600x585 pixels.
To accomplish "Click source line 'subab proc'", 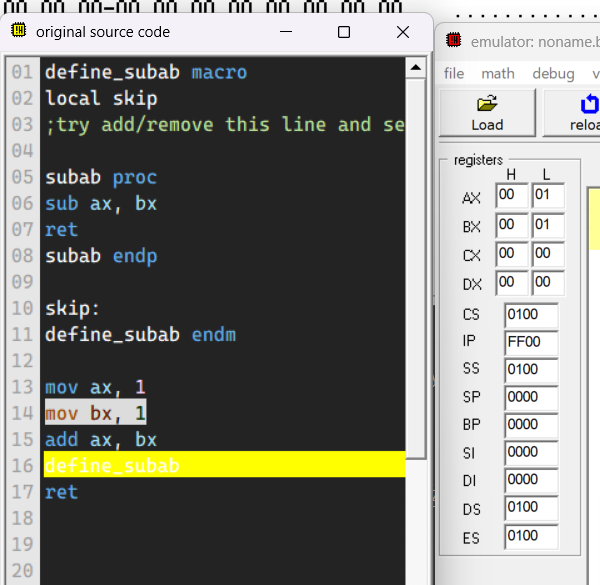I will click(x=101, y=178).
